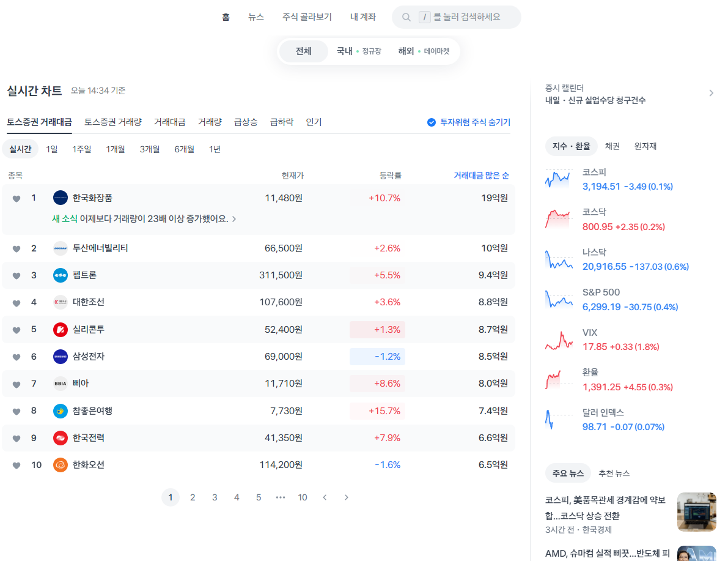This screenshot has height=561, width=728.
Task: Go to the previous page arrow
Action: pyautogui.click(x=325, y=497)
